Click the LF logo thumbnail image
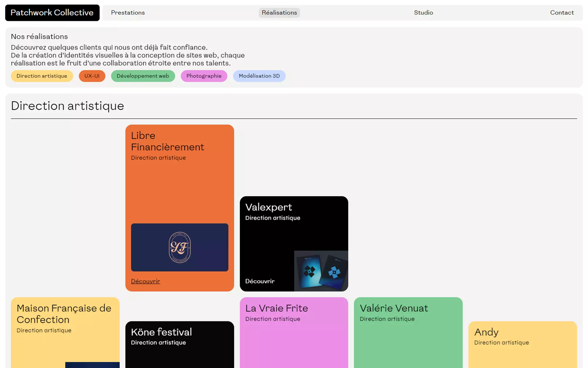588x368 pixels. tap(180, 247)
